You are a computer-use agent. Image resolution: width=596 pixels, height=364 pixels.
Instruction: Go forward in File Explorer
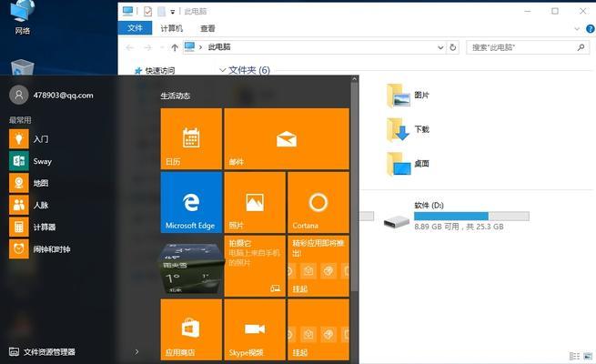(x=147, y=47)
